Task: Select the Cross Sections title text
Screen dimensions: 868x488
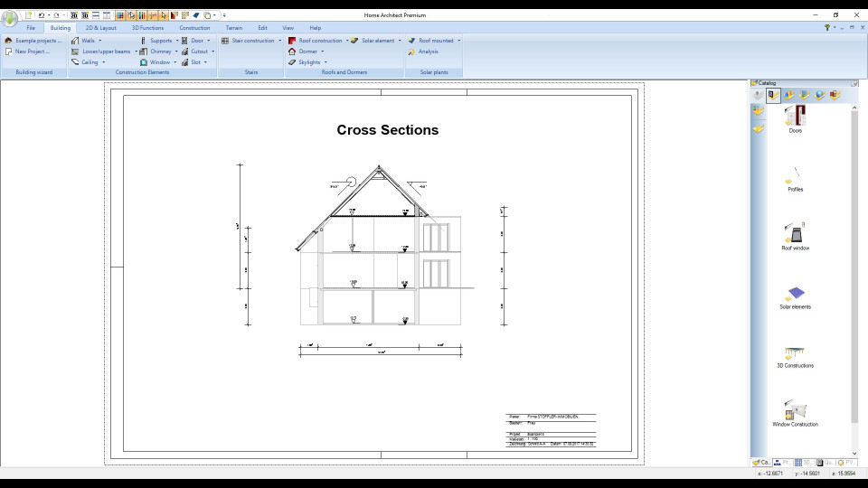Action: (388, 129)
